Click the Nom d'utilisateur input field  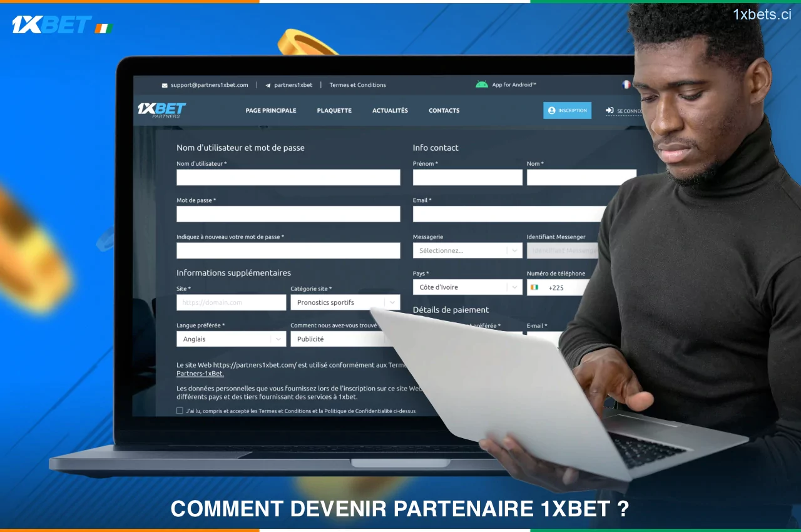[288, 177]
